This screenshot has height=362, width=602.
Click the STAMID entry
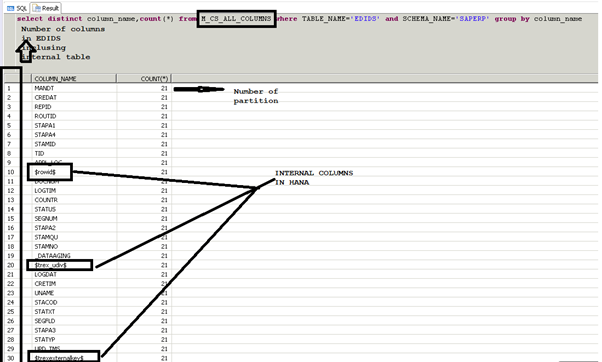tap(45, 144)
